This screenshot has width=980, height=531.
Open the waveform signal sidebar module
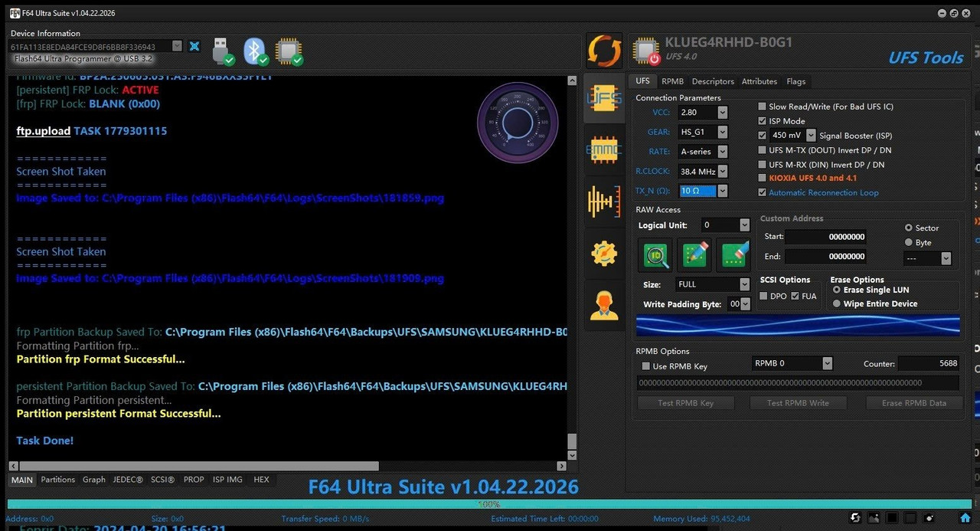604,202
